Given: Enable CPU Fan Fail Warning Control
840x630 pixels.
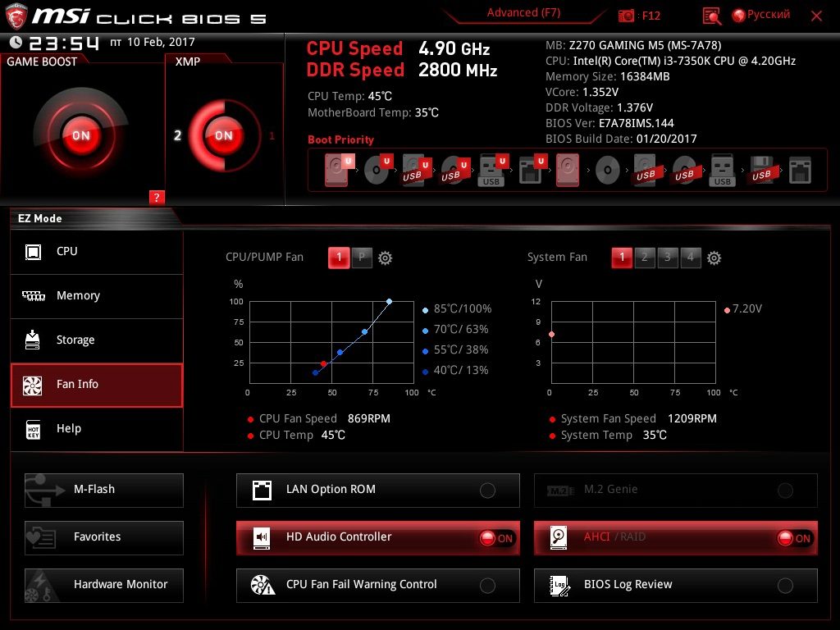Looking at the screenshot, I should (x=377, y=586).
